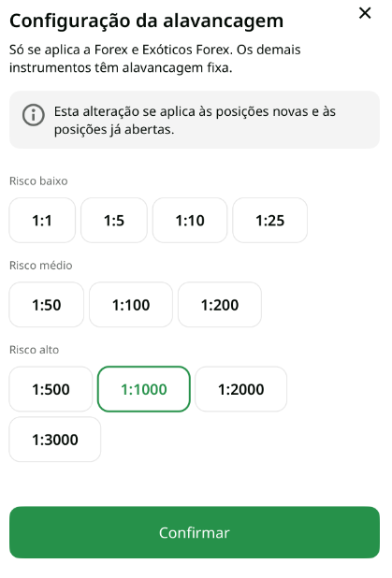The image size is (392, 578).
Task: Pick the 1:10 leverage option
Action: [190, 221]
